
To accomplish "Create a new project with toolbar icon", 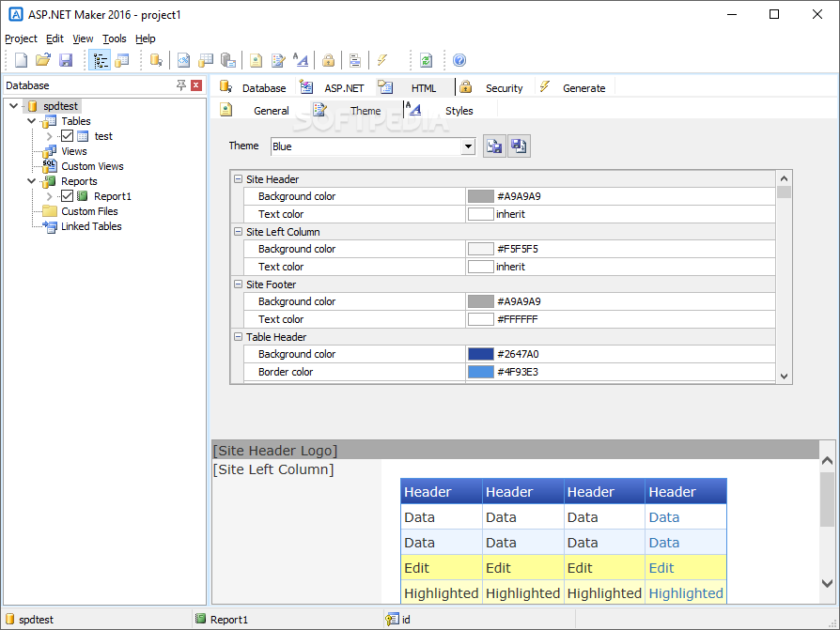I will tap(21, 60).
